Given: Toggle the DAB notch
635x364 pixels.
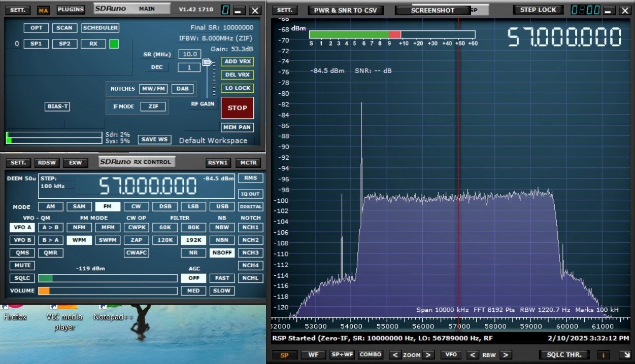Looking at the screenshot, I should [x=183, y=89].
